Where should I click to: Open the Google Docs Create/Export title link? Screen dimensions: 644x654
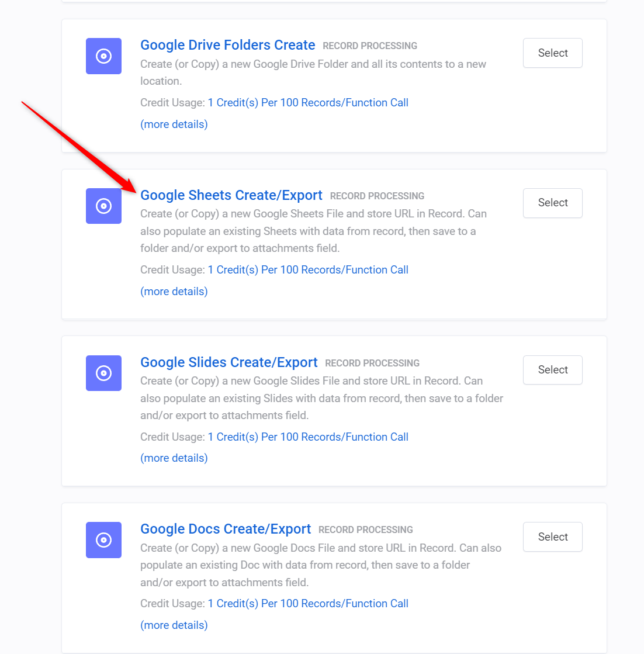click(x=226, y=529)
